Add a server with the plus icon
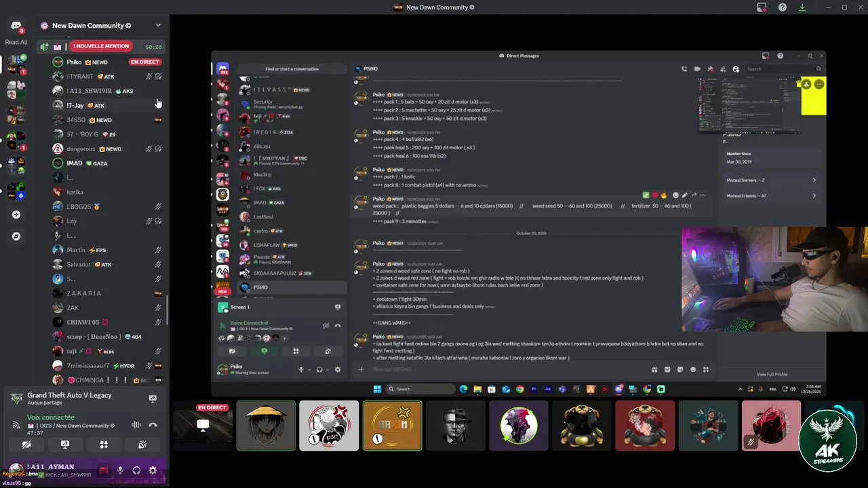Viewport: 868px width, 488px height. pos(16,215)
